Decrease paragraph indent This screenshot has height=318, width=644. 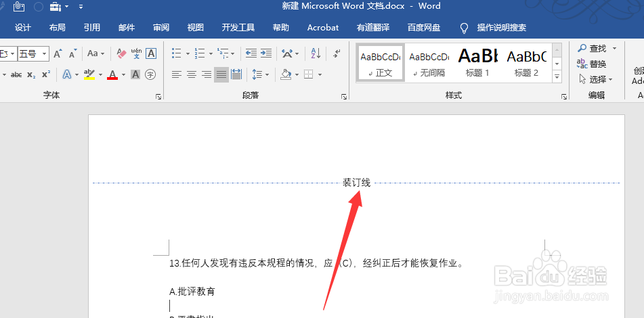point(251,53)
